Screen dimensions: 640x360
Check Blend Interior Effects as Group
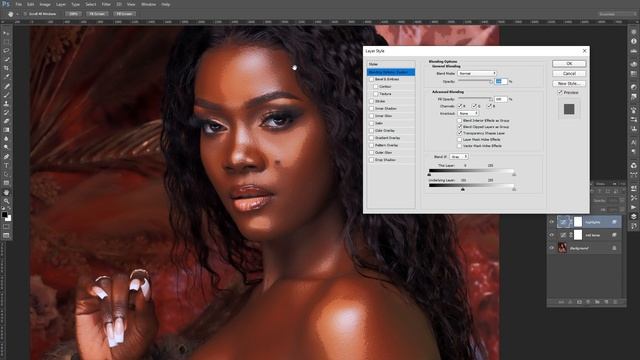[x=460, y=121]
